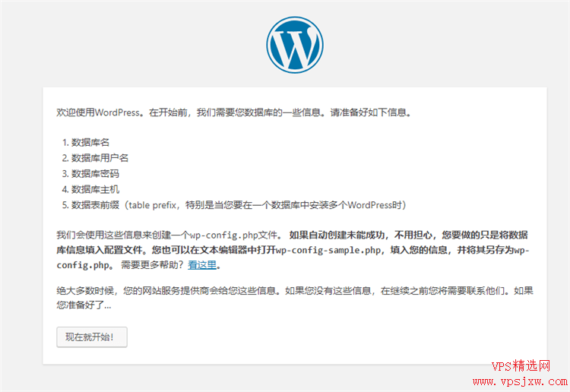Screen dimensions: 570x392
Task: Click the WordPress logo at top
Action: point(294,45)
